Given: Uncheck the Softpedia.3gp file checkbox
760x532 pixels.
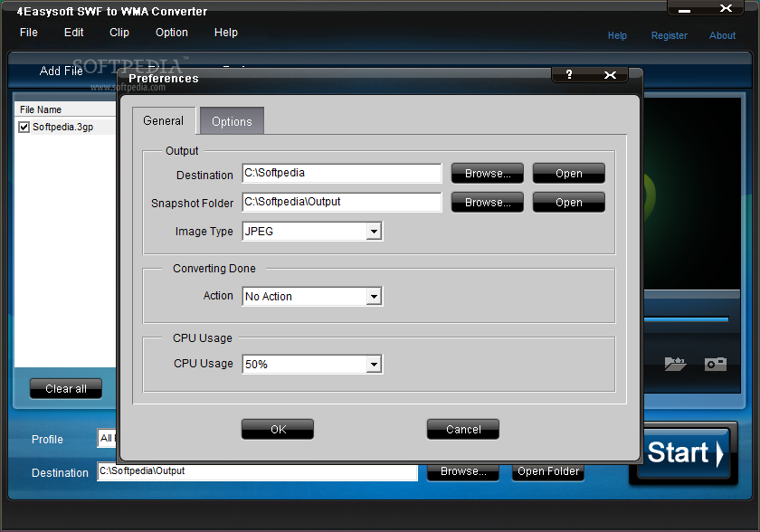Looking at the screenshot, I should click(x=24, y=127).
